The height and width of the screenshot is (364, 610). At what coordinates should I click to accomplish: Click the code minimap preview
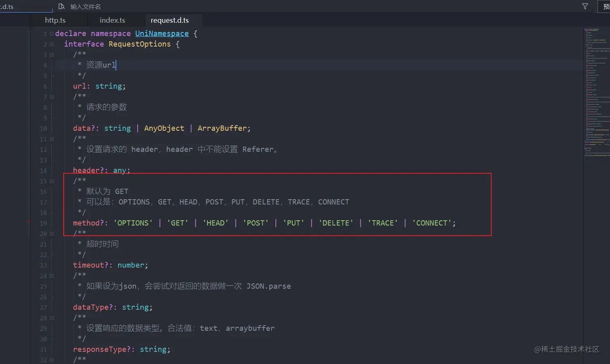[597, 92]
